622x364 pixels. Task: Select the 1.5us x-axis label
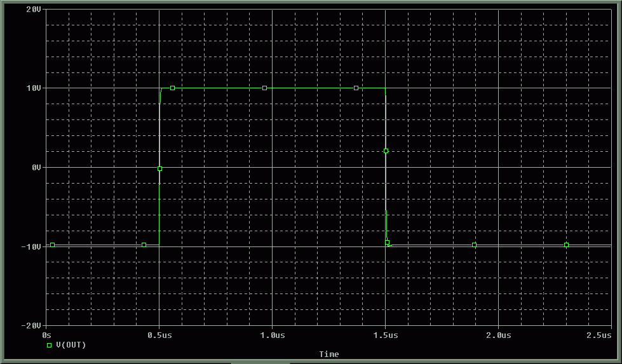click(x=386, y=335)
